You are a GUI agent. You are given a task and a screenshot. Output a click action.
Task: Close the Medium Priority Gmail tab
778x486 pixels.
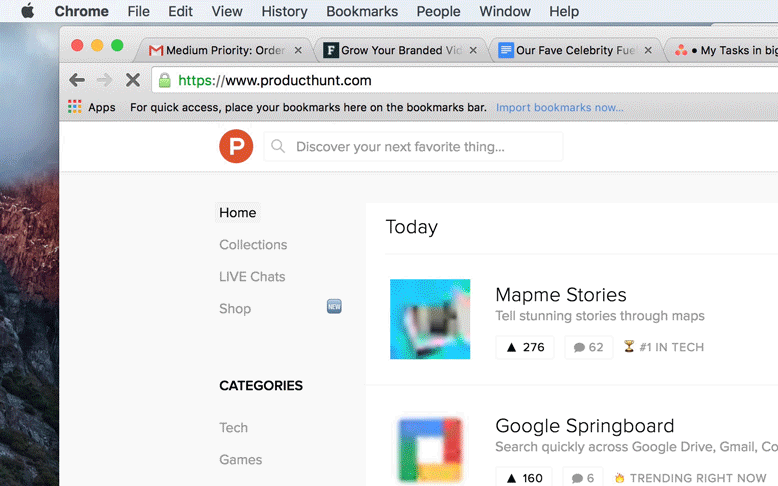298,50
